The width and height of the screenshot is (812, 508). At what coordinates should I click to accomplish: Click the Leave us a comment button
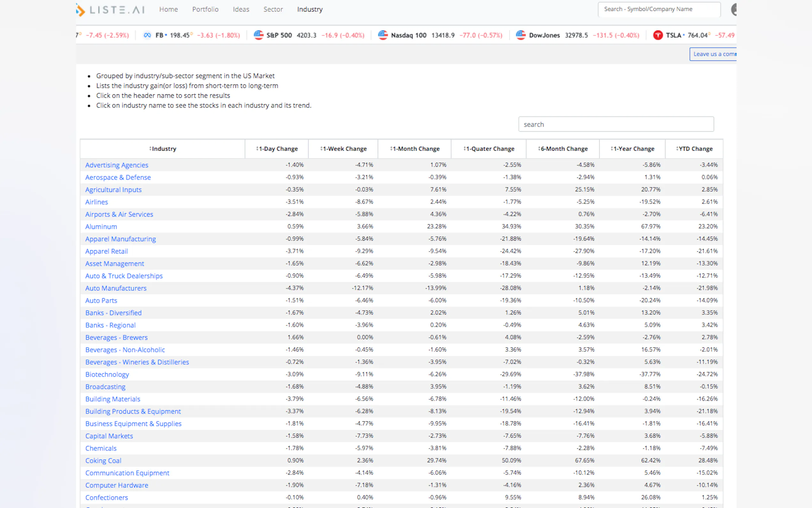pos(713,54)
